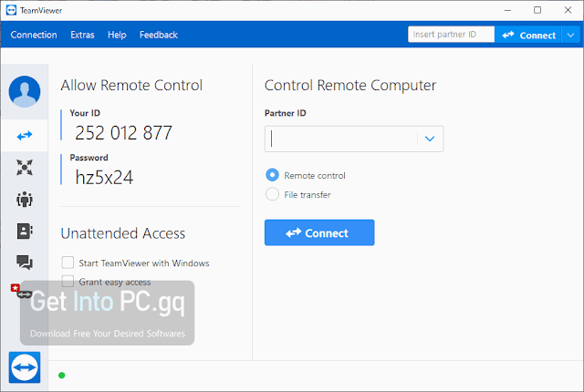Viewport: 584px width, 392px height.
Task: Open the Connection menu
Action: coord(34,35)
